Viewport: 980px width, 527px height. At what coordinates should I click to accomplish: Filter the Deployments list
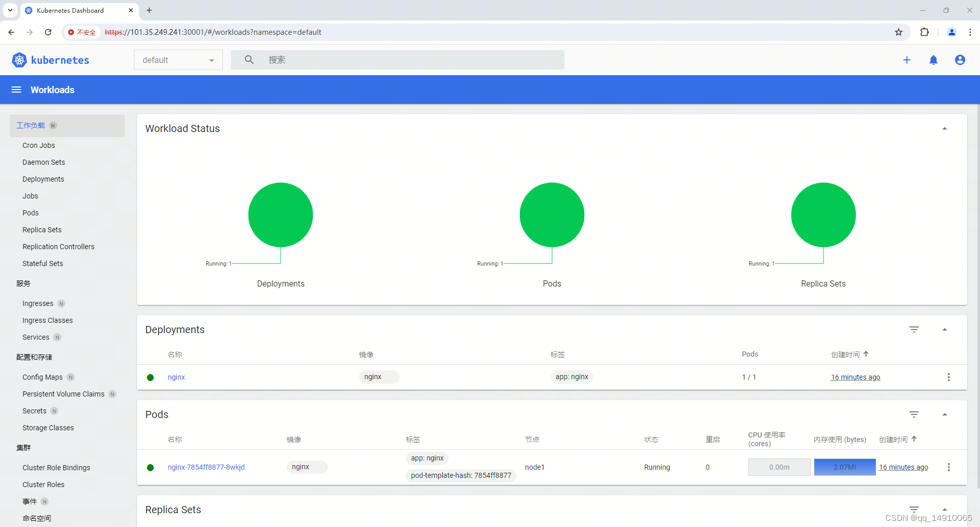914,330
